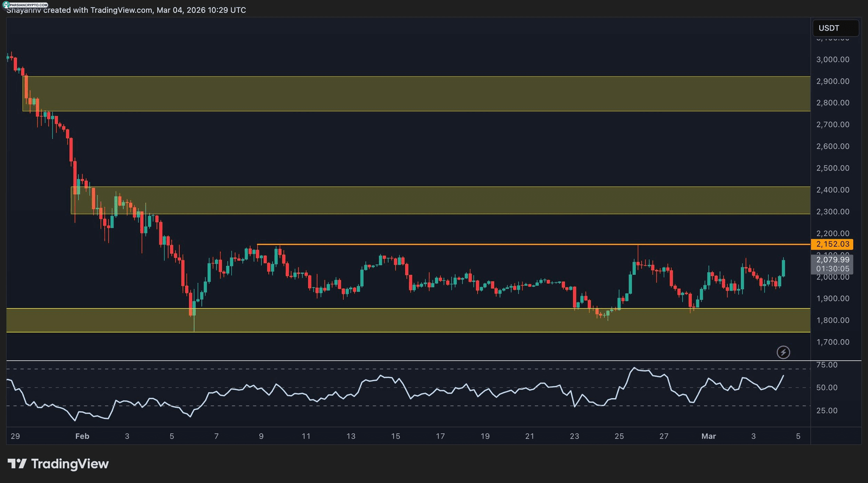The height and width of the screenshot is (483, 868).
Task: Click the 3,000.00 price axis label
Action: [x=832, y=59]
